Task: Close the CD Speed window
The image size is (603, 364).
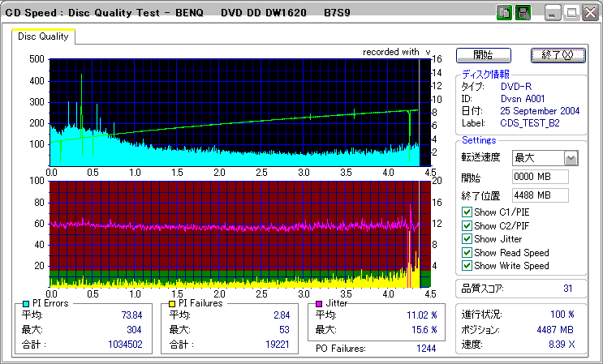Action: coord(590,13)
